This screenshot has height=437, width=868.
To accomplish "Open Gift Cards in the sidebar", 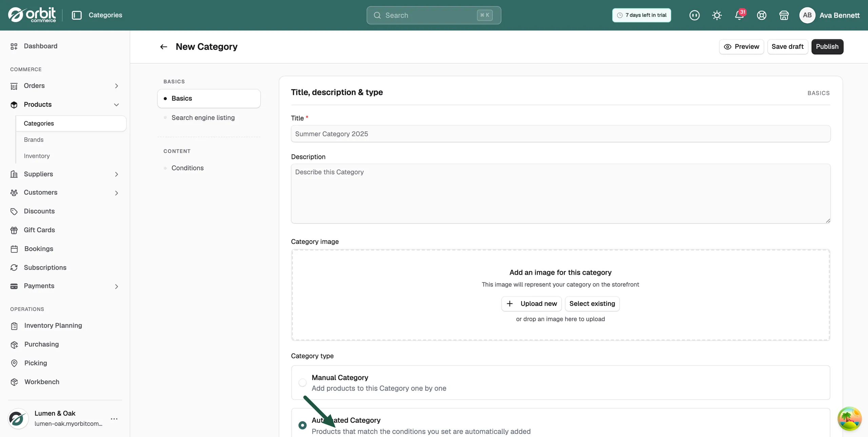I will pyautogui.click(x=65, y=230).
